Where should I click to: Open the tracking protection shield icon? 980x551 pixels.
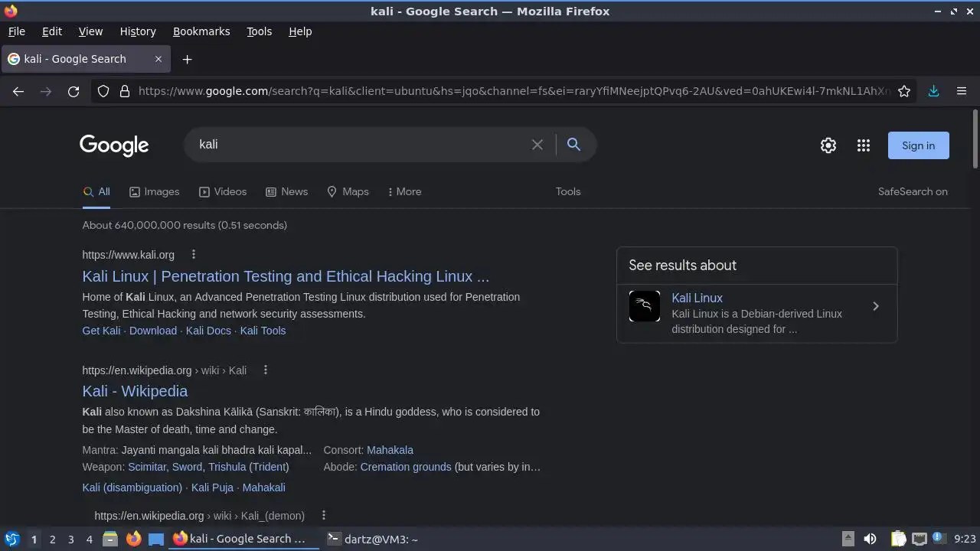(x=103, y=91)
